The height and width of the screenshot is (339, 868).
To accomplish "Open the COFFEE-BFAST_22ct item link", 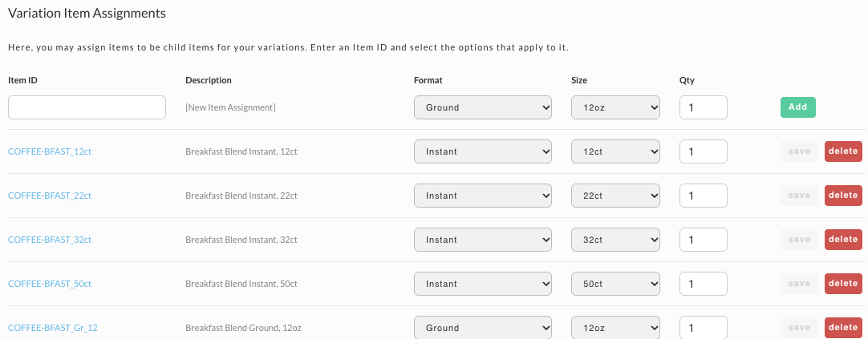I will click(x=50, y=196).
